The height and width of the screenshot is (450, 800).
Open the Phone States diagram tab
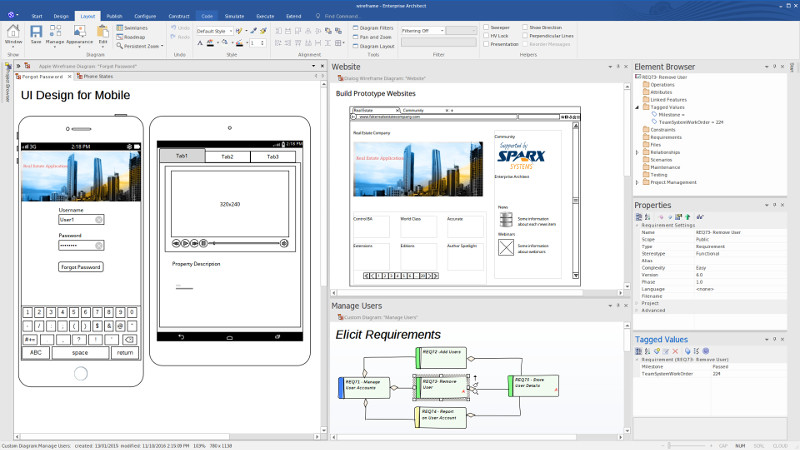[x=96, y=76]
